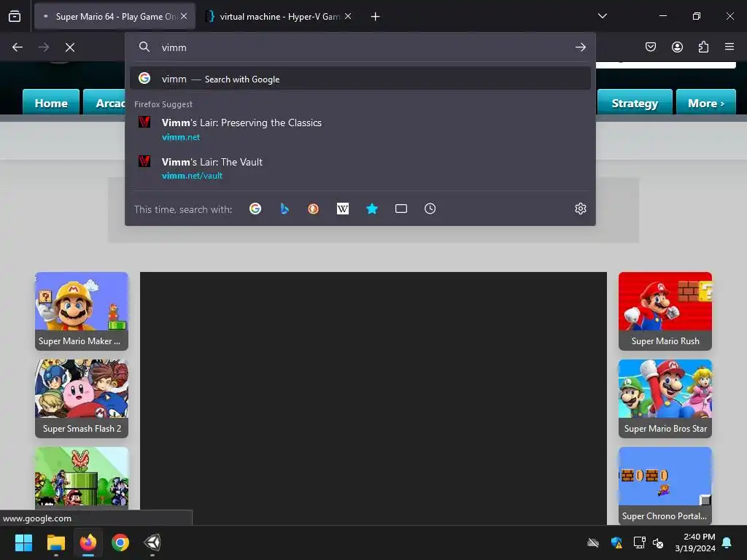List all tabs dropdown
This screenshot has height=560, width=747.
tap(602, 16)
